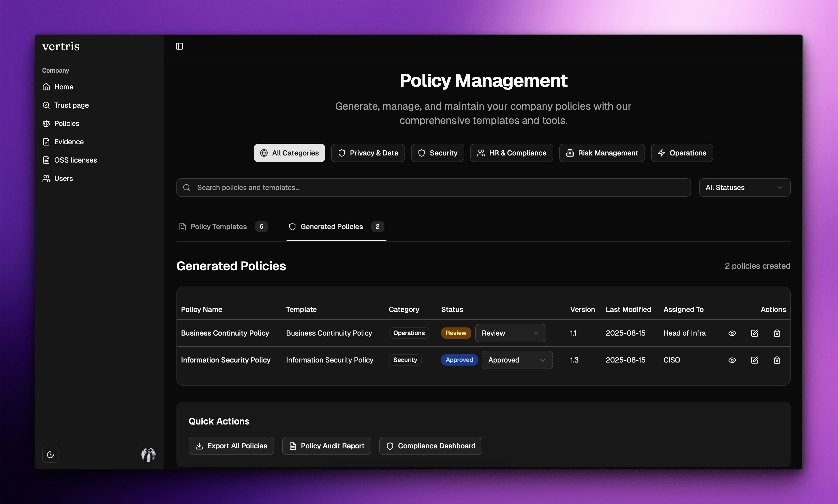Viewport: 838px width, 504px height.
Task: Delete Business Continuity Policy trash icon
Action: [777, 333]
